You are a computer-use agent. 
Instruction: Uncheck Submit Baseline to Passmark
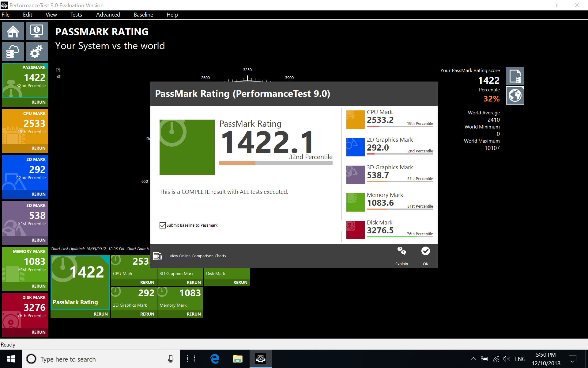pos(163,225)
